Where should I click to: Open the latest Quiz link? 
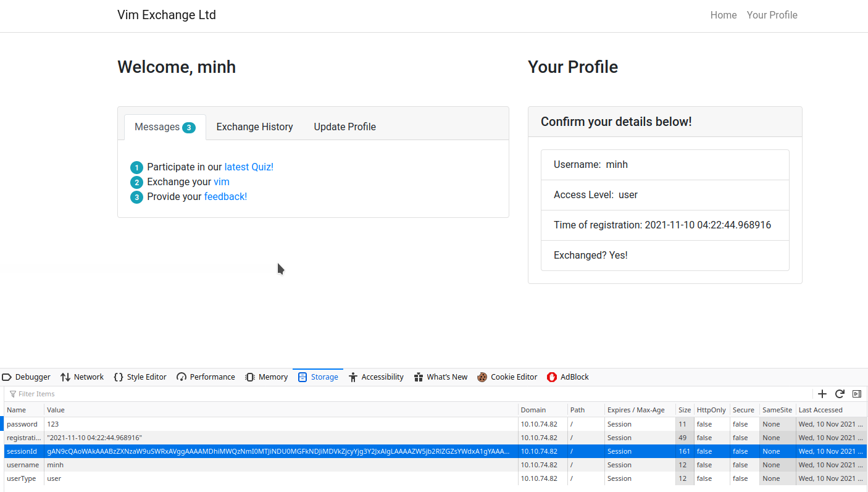tap(248, 167)
